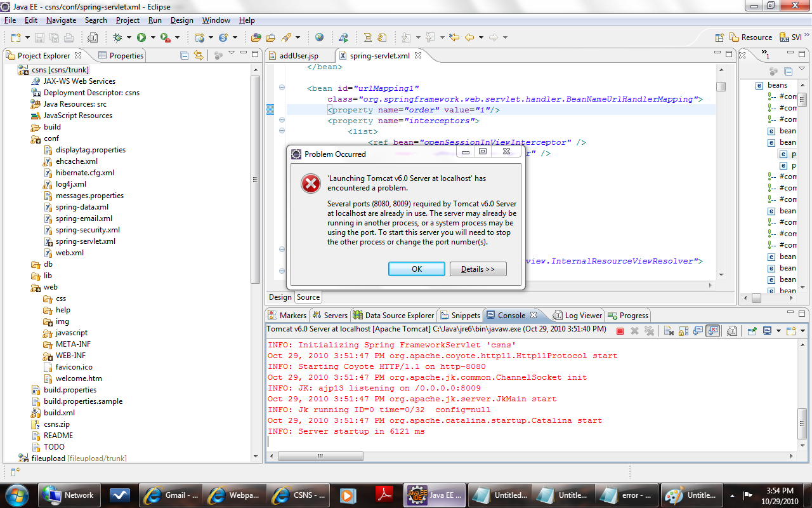Click the green Run button in toolbar
The width and height of the screenshot is (812, 508).
pyautogui.click(x=141, y=37)
